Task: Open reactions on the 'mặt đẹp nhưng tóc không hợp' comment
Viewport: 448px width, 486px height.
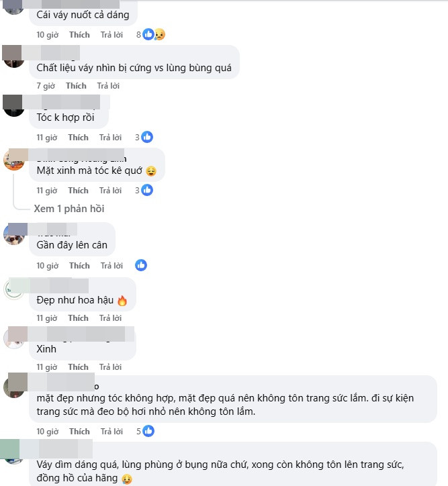Action: tap(145, 431)
